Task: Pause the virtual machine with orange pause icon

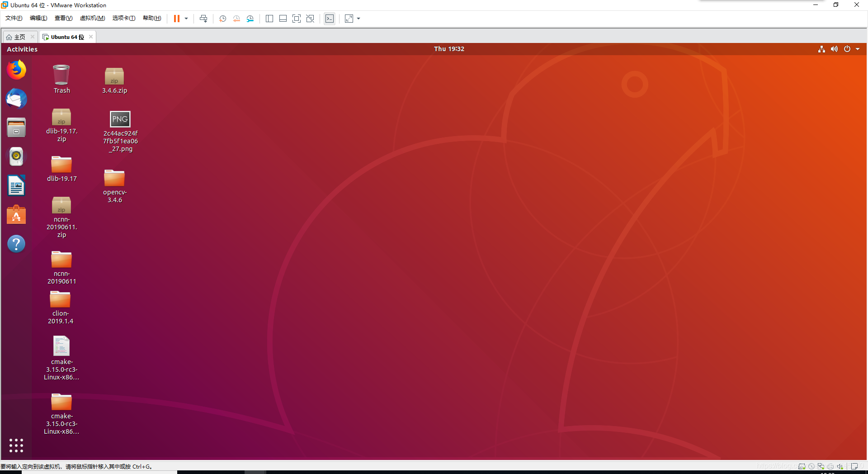Action: point(177,19)
